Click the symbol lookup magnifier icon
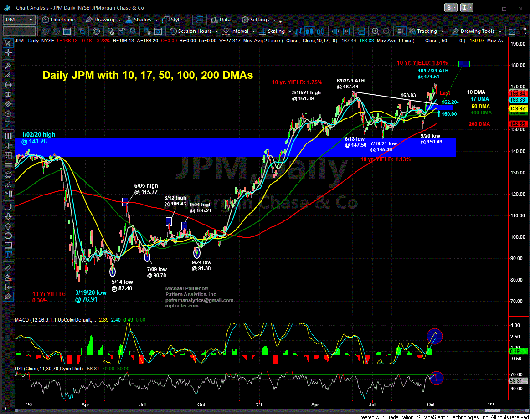Viewport: 530px width, 420px height. click(x=82, y=31)
